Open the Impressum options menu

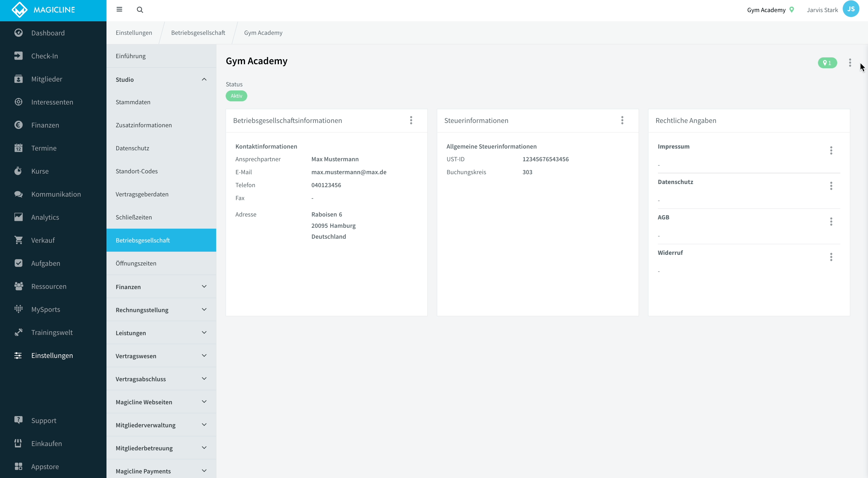831,150
